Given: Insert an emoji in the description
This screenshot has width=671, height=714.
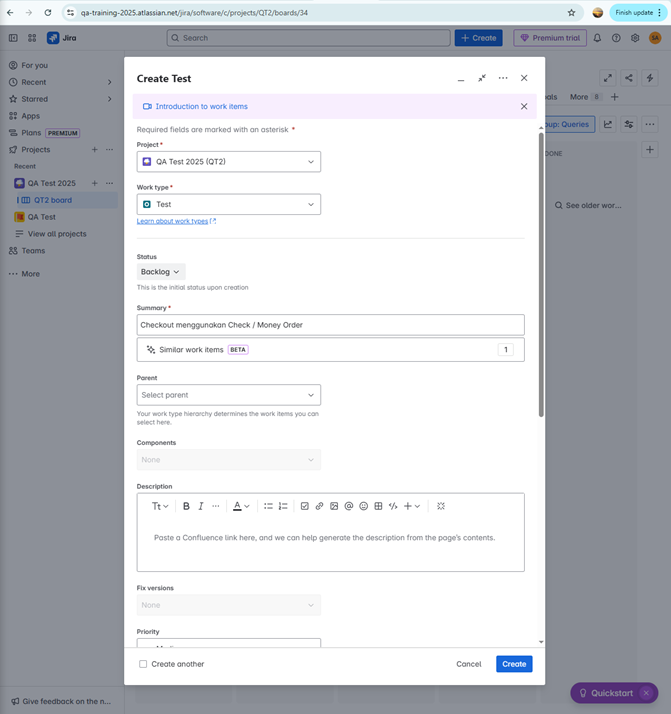Looking at the screenshot, I should (x=363, y=506).
